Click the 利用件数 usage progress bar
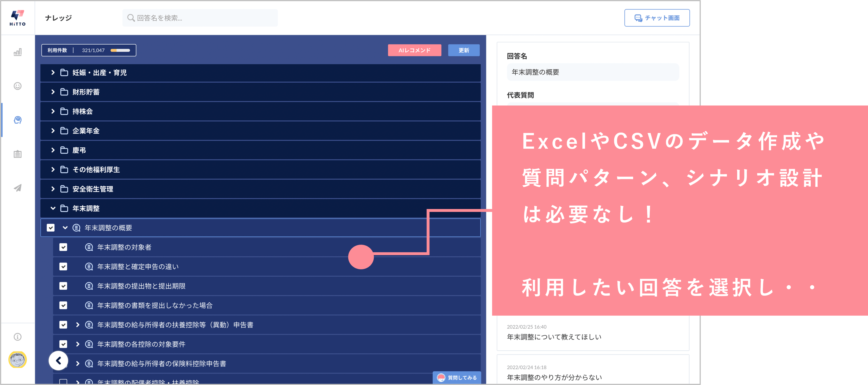 [x=120, y=50]
